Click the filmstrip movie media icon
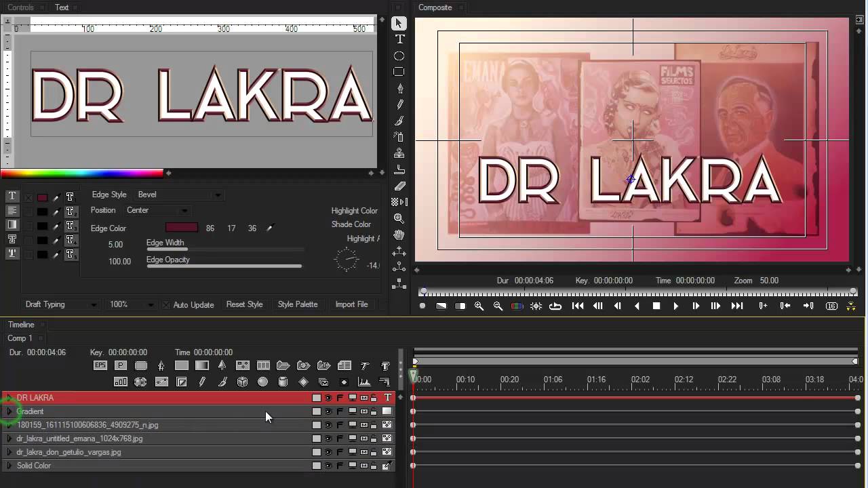This screenshot has height=488, width=868. (263, 365)
